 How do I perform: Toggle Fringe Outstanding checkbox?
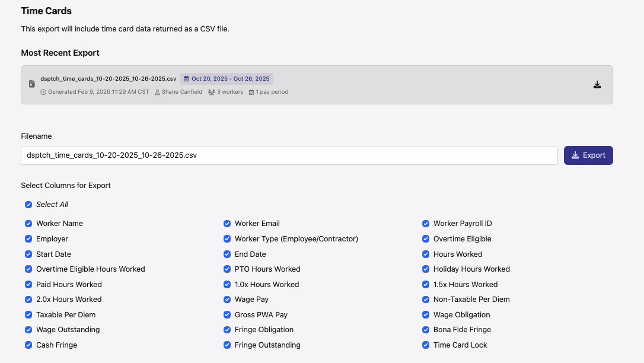coord(227,345)
